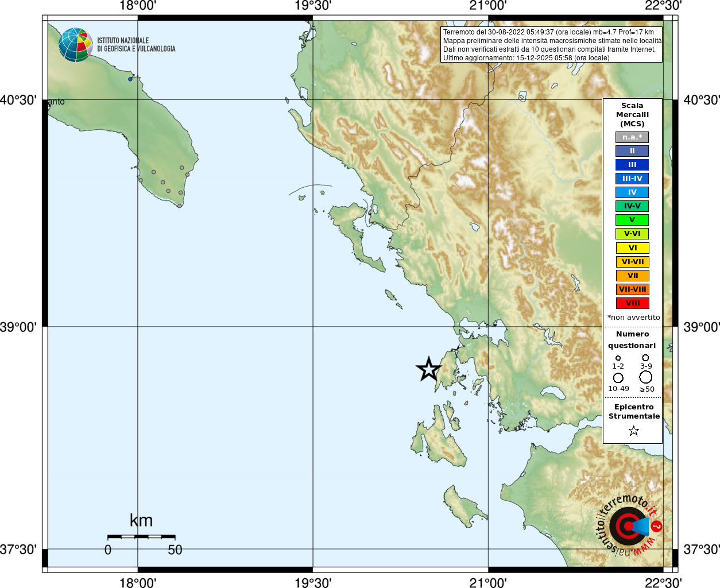Click the southernmost gray dot at Salento's tip
Viewport: 720px width, 588px height.
pos(179,206)
